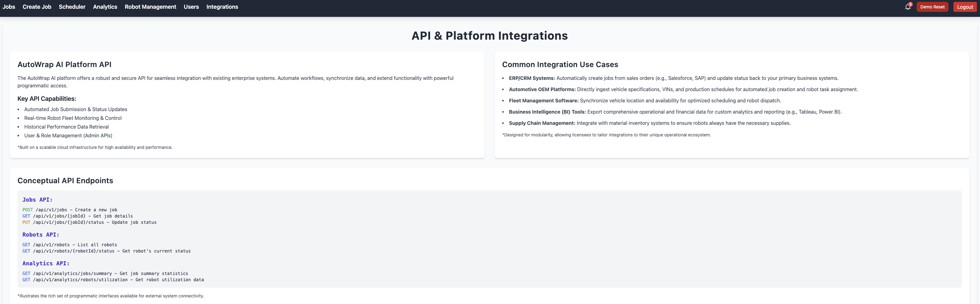Click 'Fleet Management Software:' bullet label

tap(544, 101)
